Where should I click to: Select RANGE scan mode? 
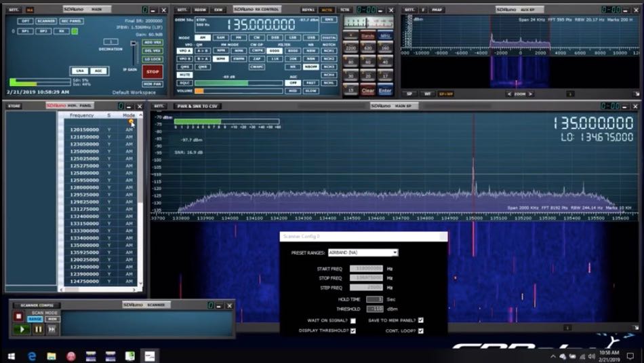click(x=35, y=319)
